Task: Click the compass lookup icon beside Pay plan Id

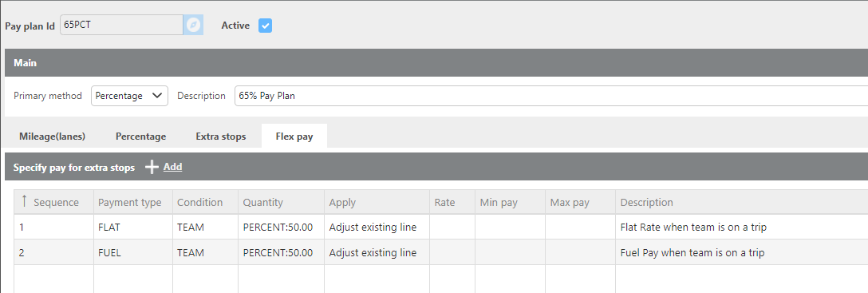Action: [193, 25]
